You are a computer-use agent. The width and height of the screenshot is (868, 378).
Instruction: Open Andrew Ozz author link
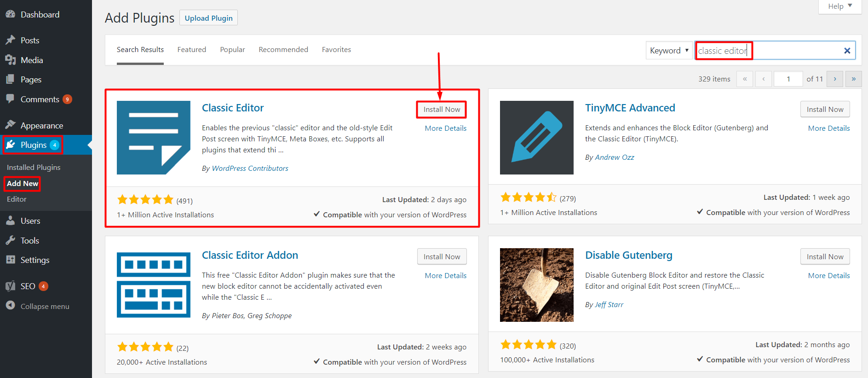[615, 157]
